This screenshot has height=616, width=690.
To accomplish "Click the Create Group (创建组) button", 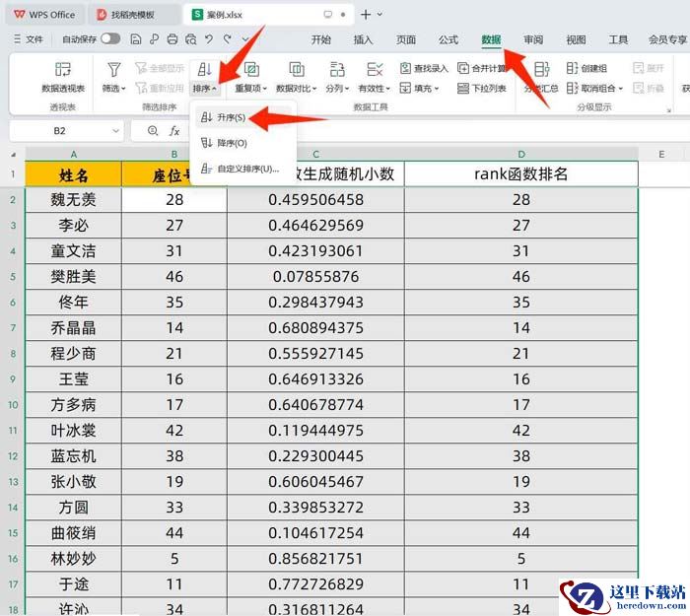I will click(x=587, y=69).
